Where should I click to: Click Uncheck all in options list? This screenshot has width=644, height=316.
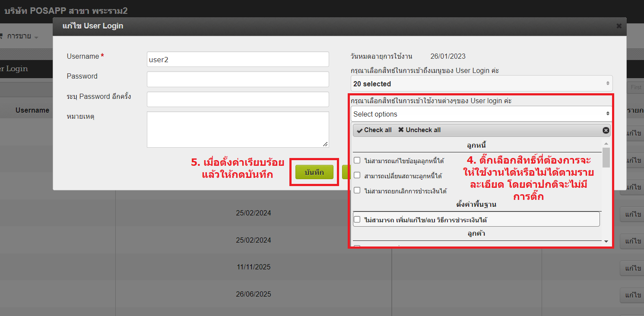coord(419,130)
